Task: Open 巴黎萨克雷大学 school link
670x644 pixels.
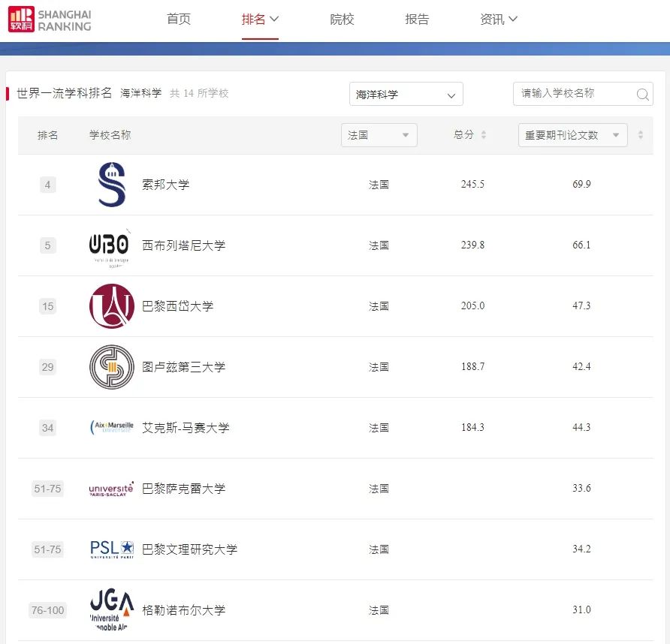Action: [x=184, y=489]
